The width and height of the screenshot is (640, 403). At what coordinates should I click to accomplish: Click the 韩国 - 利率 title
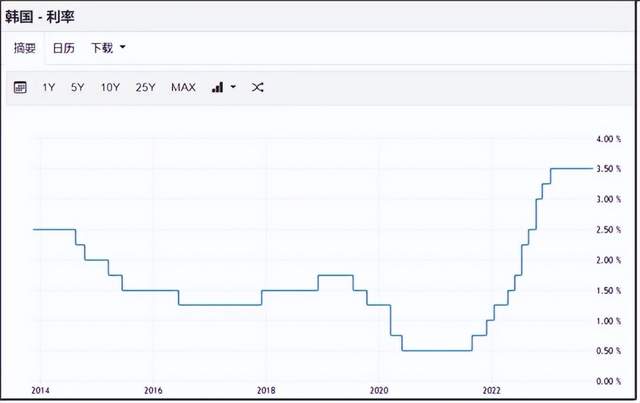(40, 17)
